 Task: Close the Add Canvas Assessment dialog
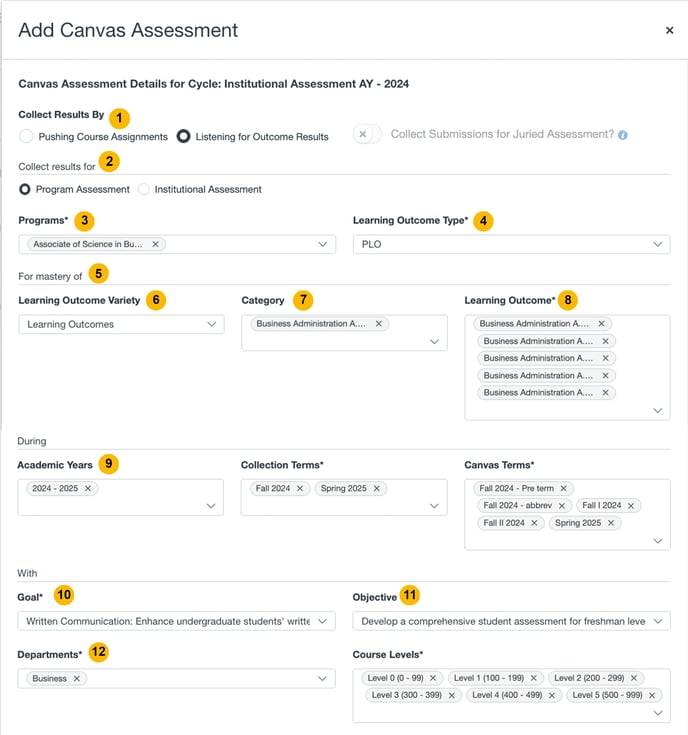click(669, 30)
